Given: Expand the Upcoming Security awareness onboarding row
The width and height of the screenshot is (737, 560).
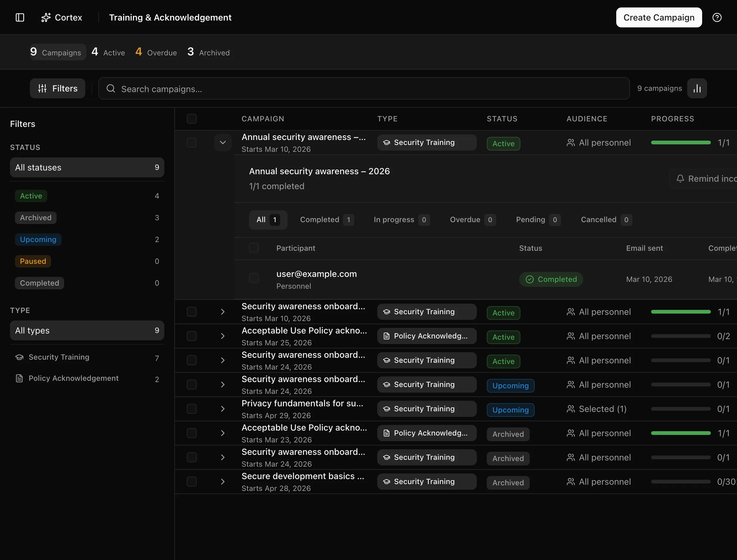Looking at the screenshot, I should pyautogui.click(x=223, y=384).
